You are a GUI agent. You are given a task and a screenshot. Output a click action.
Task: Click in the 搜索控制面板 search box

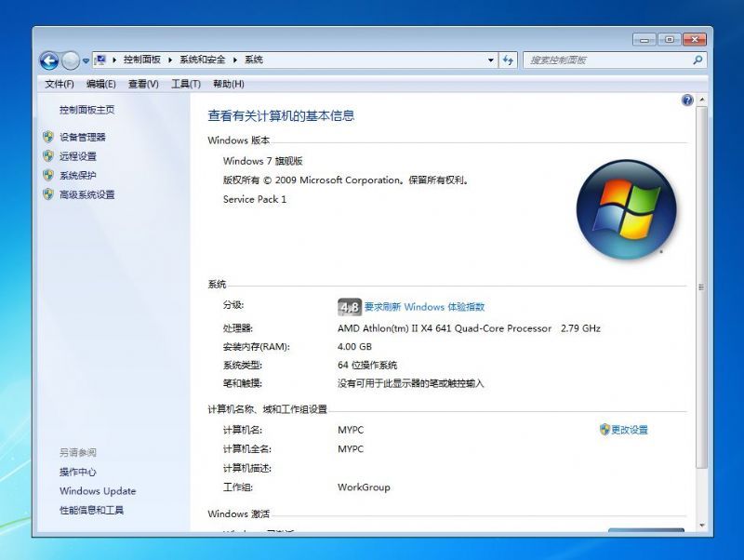click(x=604, y=60)
